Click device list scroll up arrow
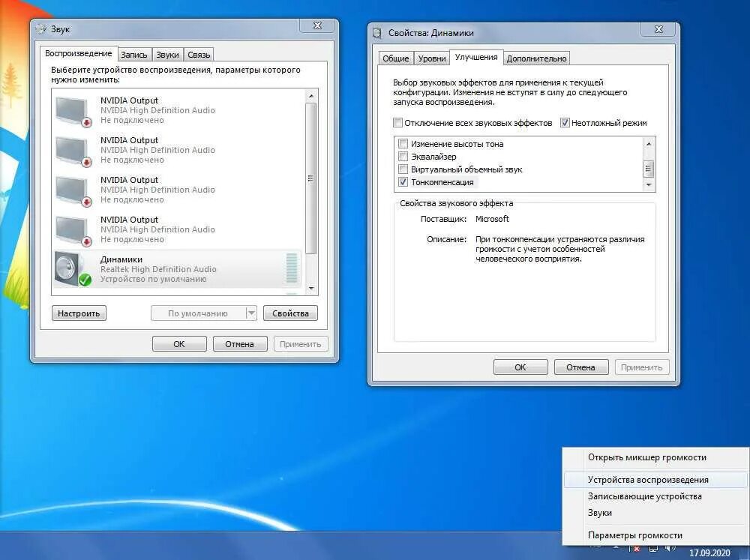The image size is (750, 560). coord(311,96)
